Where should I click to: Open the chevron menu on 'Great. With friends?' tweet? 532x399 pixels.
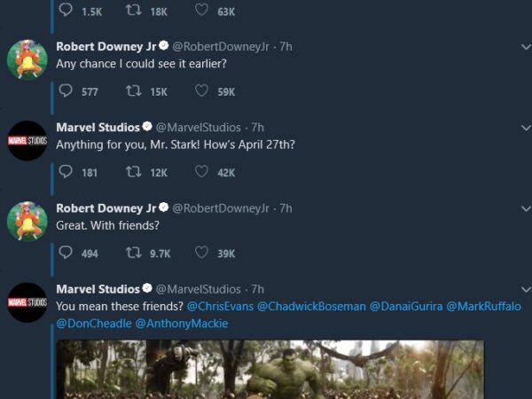523,208
